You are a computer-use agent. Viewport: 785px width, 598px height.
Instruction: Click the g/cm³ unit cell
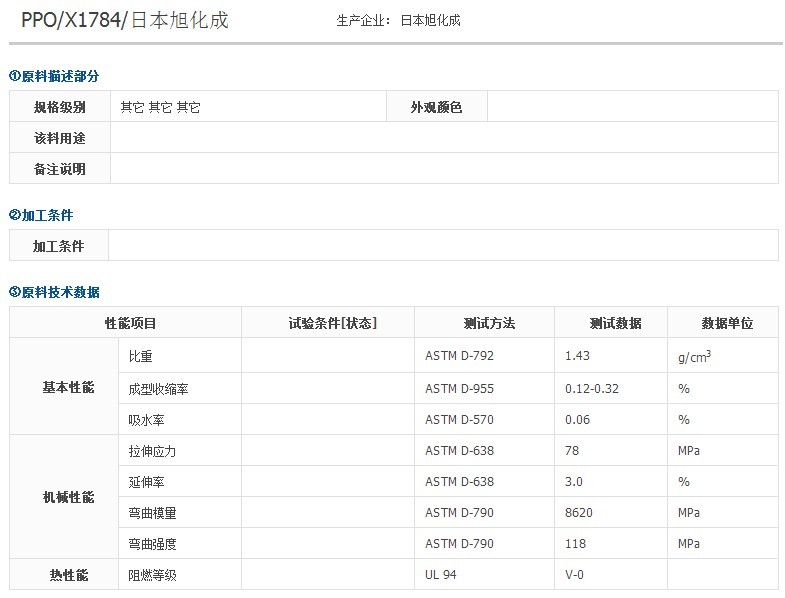[723, 356]
